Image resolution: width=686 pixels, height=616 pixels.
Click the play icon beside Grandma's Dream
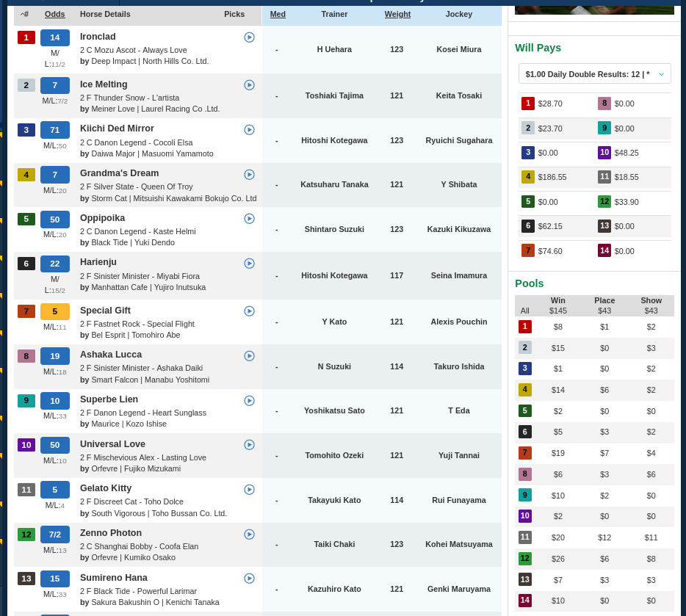[249, 175]
